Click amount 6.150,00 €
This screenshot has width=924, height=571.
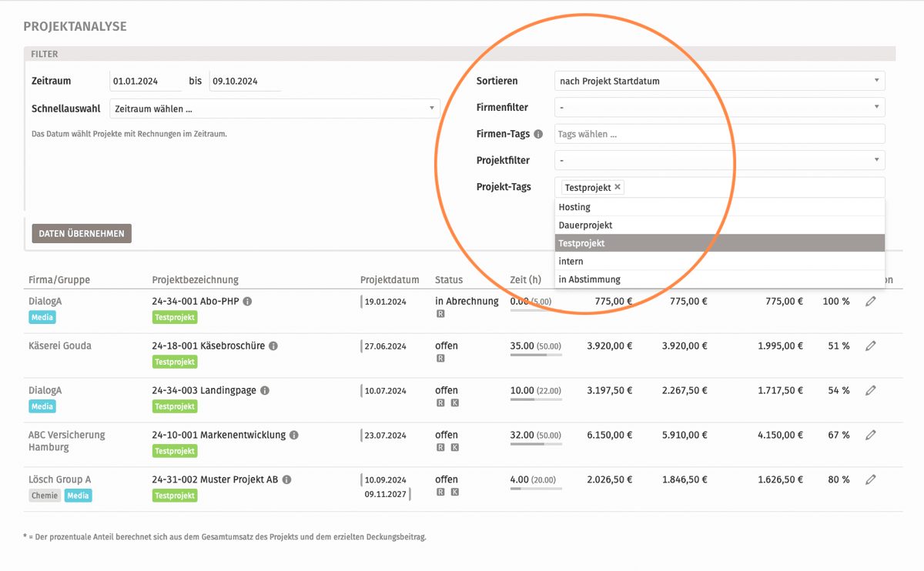610,436
